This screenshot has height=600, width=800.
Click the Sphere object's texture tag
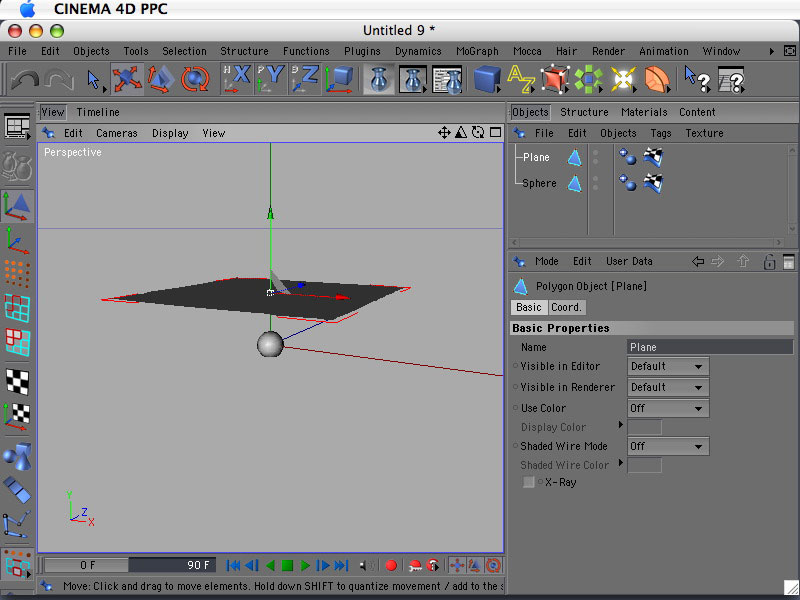(653, 183)
